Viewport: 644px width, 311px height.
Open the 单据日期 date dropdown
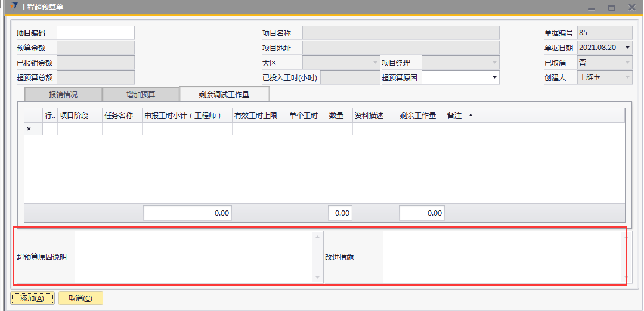(627, 48)
